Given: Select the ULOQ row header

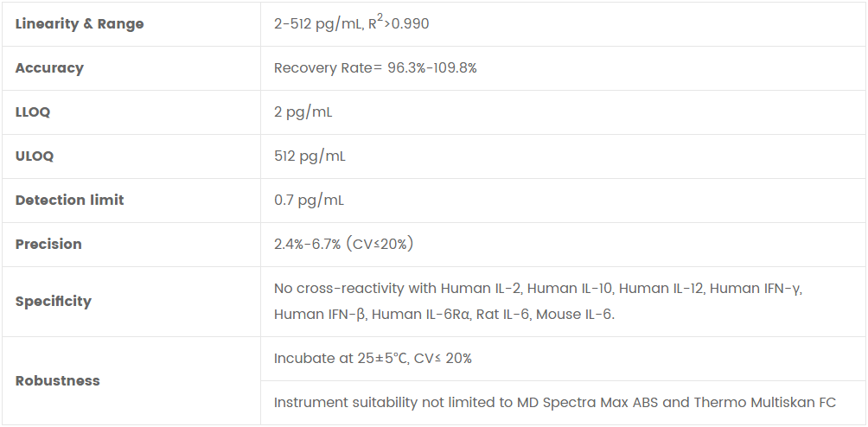Looking at the screenshot, I should (35, 156).
